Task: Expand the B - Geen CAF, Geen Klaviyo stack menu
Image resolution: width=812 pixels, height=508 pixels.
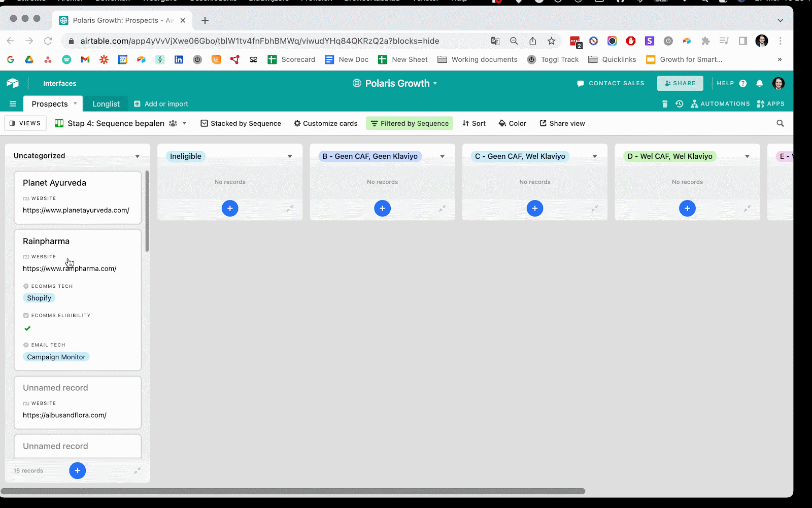Action: click(x=442, y=156)
